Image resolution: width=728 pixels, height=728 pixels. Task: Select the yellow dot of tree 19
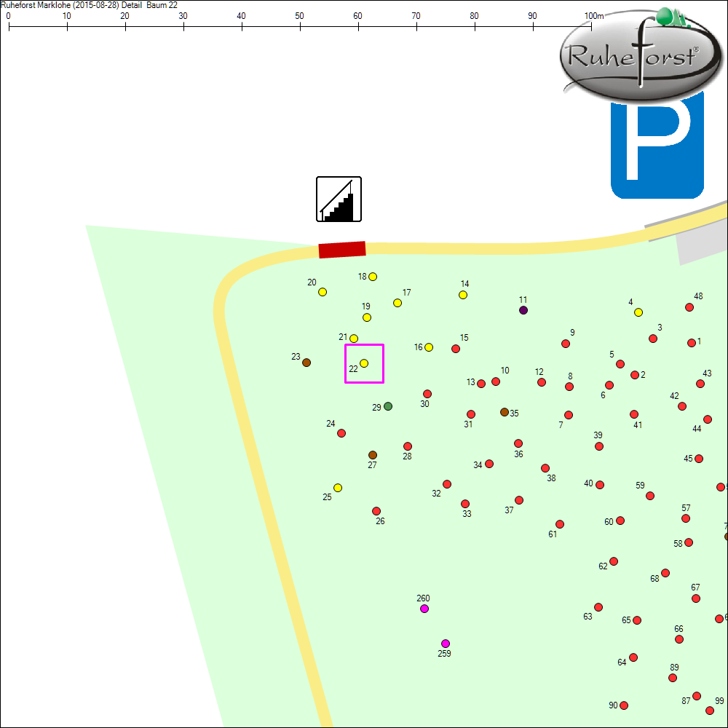(x=367, y=317)
